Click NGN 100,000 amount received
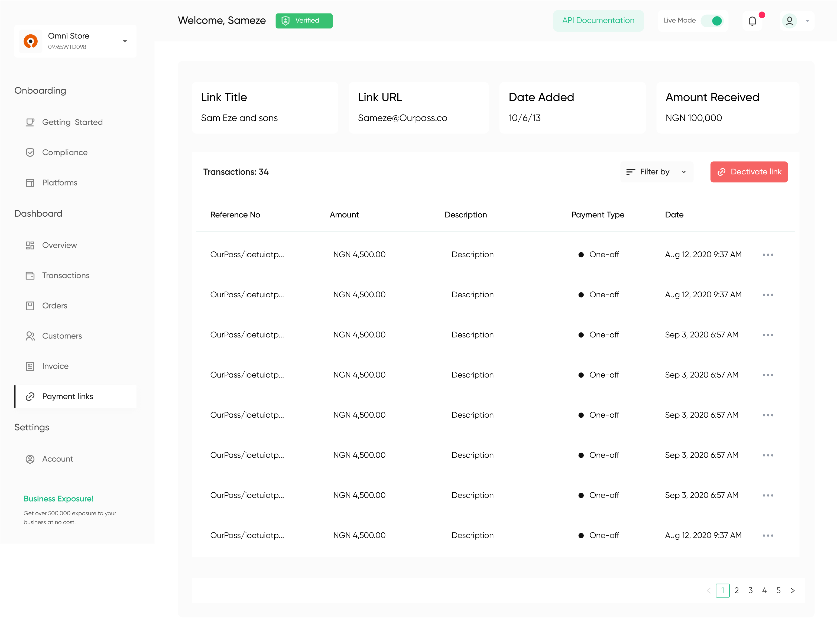 click(x=694, y=118)
